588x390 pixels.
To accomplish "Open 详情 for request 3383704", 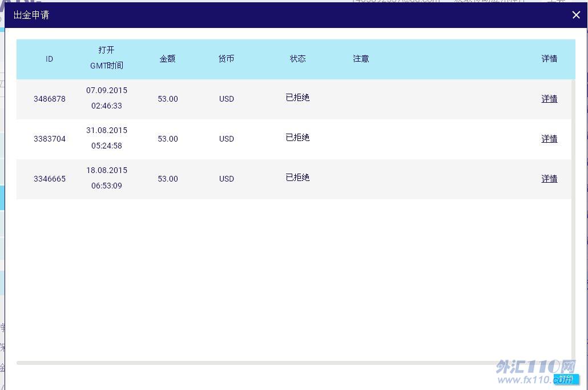I will pos(549,139).
